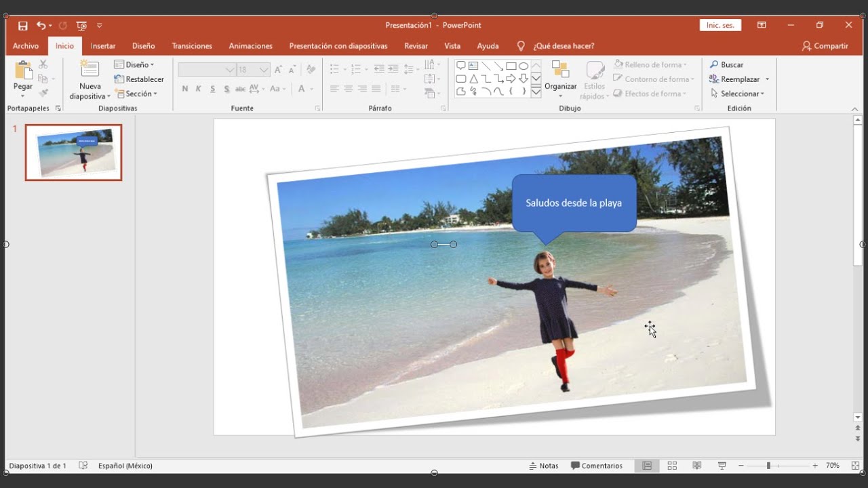Click the Undo arrow icon
This screenshot has height=488, width=868.
point(41,26)
